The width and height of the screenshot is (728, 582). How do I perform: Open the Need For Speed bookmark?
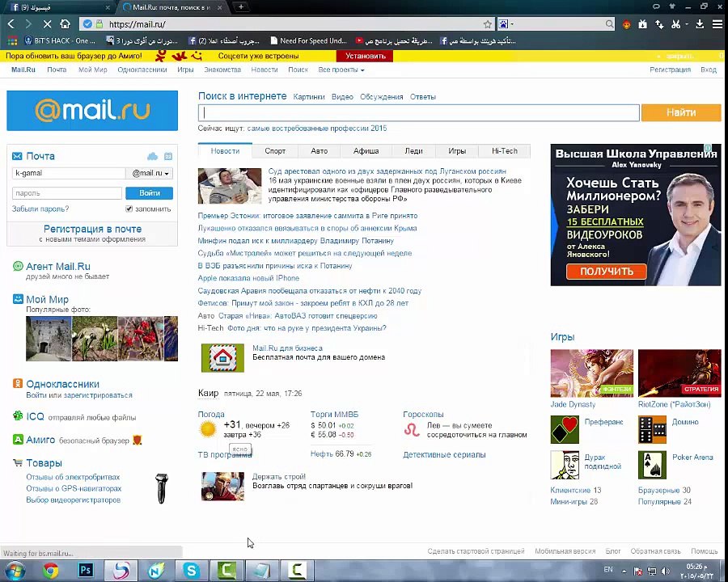coord(308,41)
